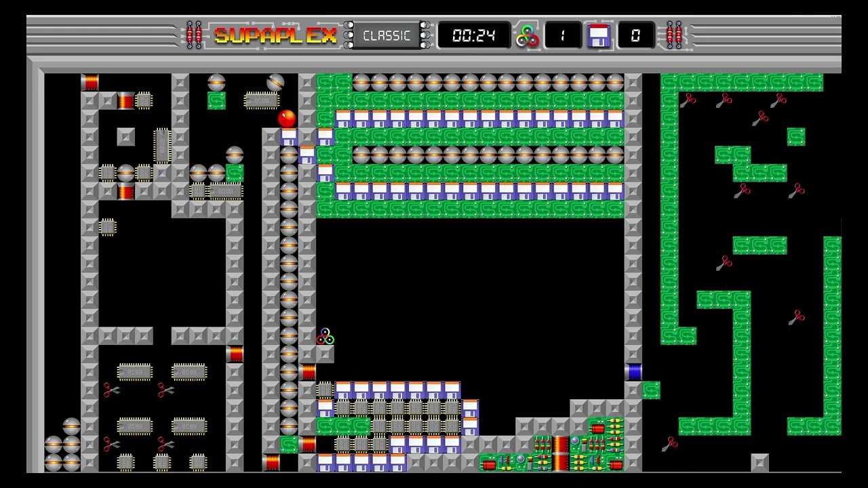Screen dimensions: 868x488
Task: Click the tall red port in circuit hardware
Action: (x=561, y=453)
